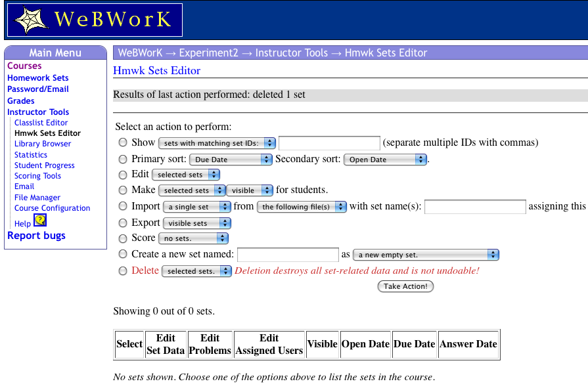Image resolution: width=588 pixels, height=390 pixels.
Task: Open the Classlist Editor submenu item
Action: pyautogui.click(x=41, y=123)
